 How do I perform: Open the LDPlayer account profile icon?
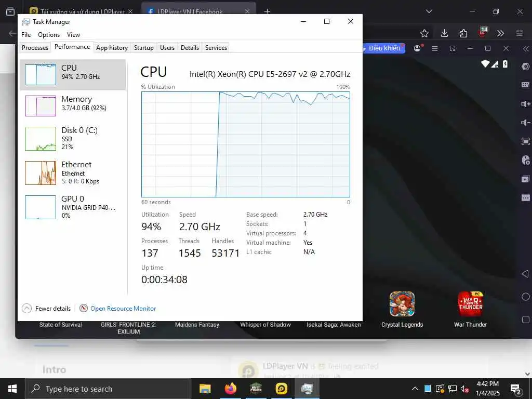point(418,48)
